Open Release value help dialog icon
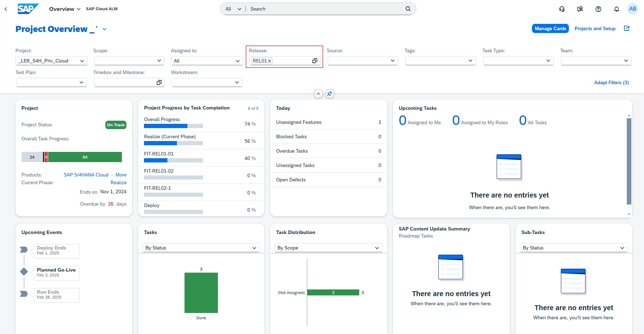This screenshot has height=334, width=644. coord(315,61)
